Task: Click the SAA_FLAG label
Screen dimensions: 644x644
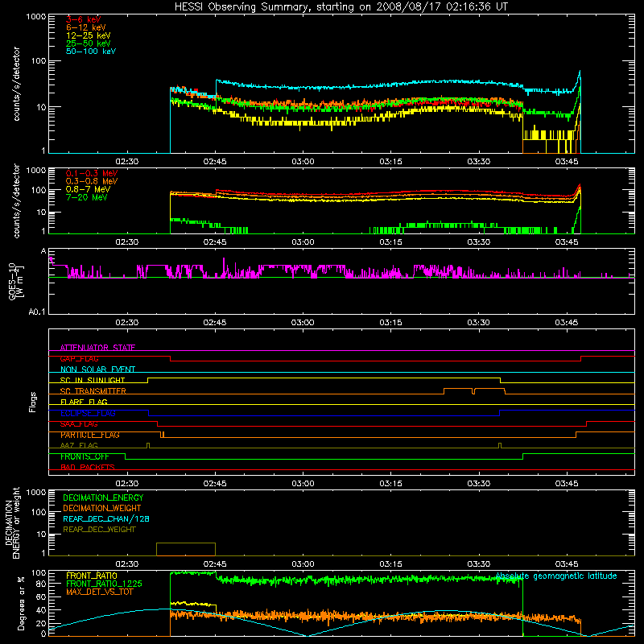Action: (79, 424)
